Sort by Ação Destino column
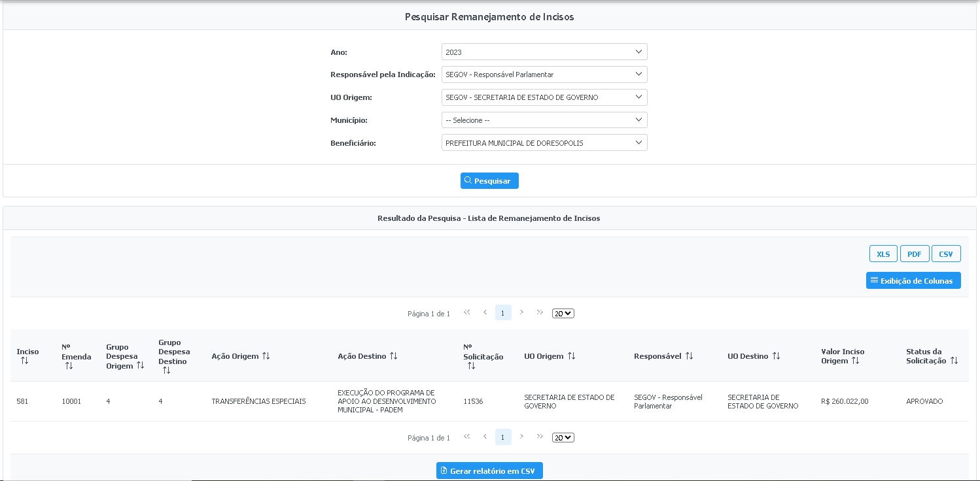Screen dimensions: 980x481 (x=393, y=356)
